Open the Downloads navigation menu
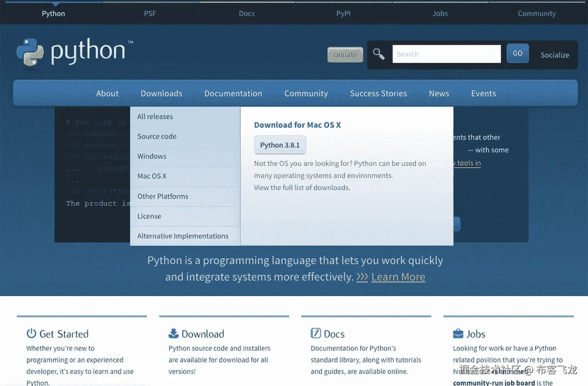588x386 pixels. [161, 93]
